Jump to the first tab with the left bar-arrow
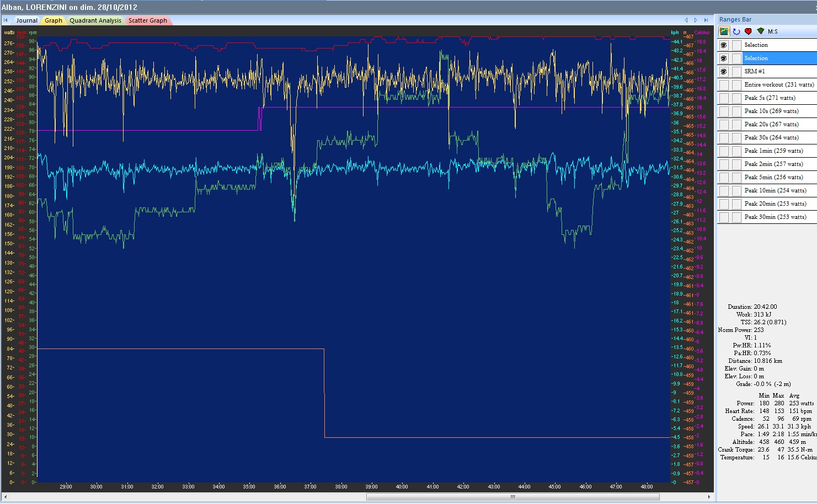This screenshot has width=817, height=504. pyautogui.click(x=6, y=20)
